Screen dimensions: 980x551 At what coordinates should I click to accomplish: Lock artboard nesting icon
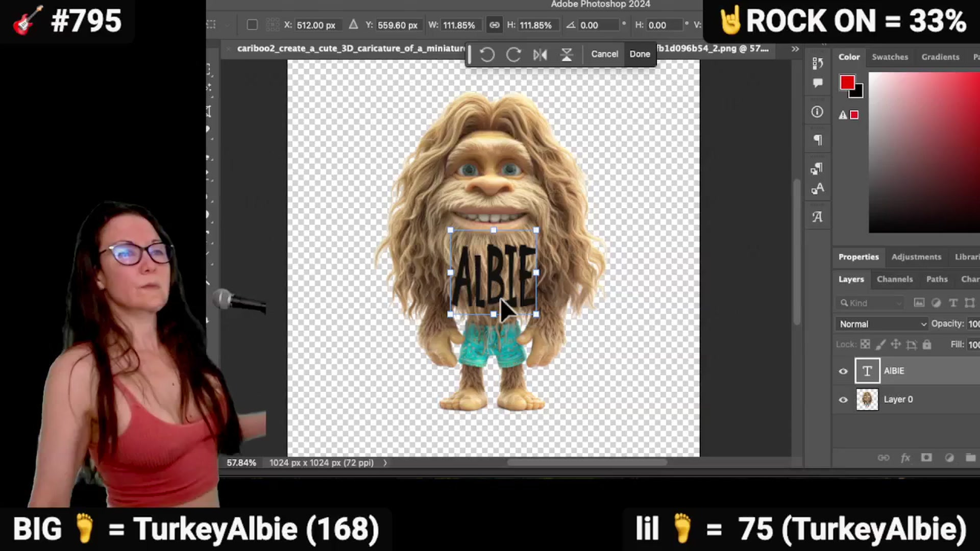pyautogui.click(x=911, y=345)
